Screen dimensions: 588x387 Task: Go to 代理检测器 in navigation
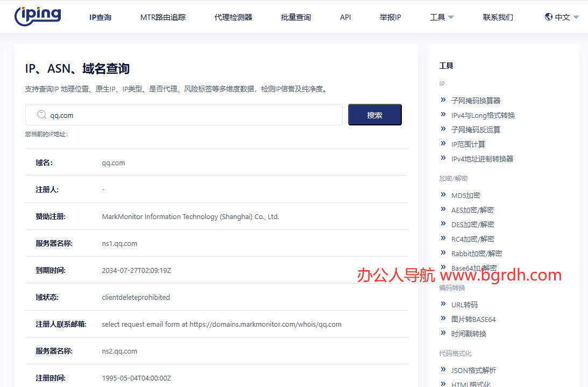pyautogui.click(x=233, y=17)
